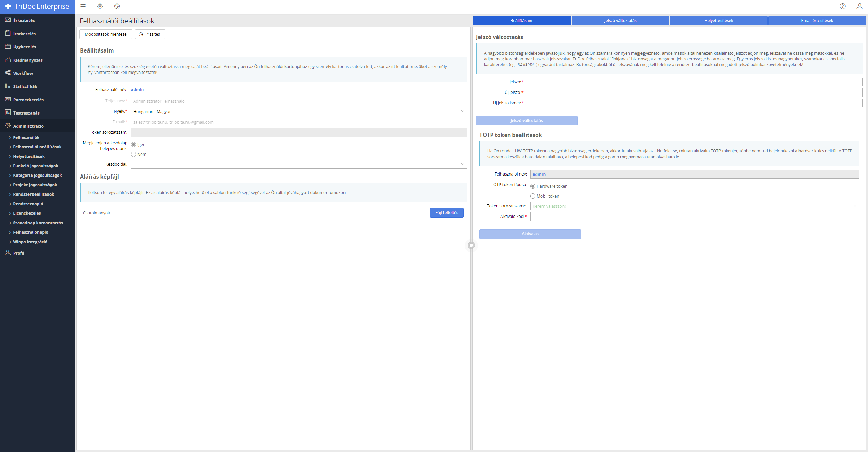Open the help question mark icon
The image size is (868, 452).
[x=843, y=6]
